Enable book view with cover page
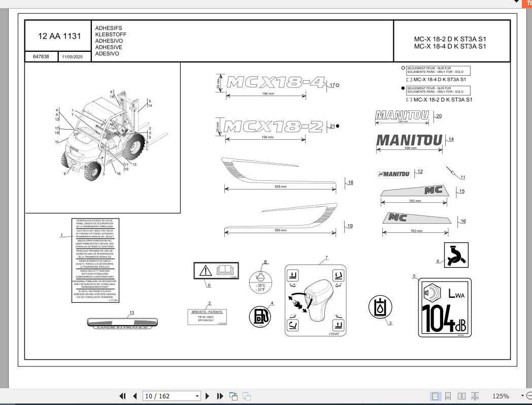This screenshot has width=532, height=405. (475, 396)
